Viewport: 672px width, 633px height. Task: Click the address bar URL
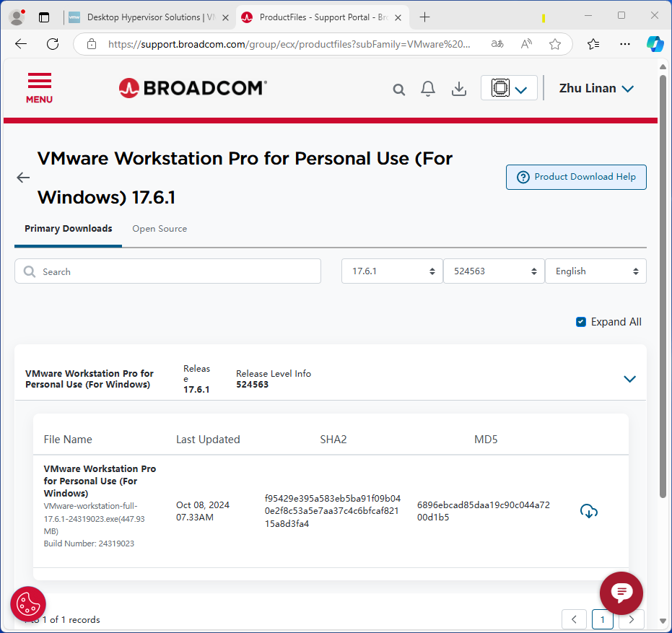pyautogui.click(x=289, y=44)
